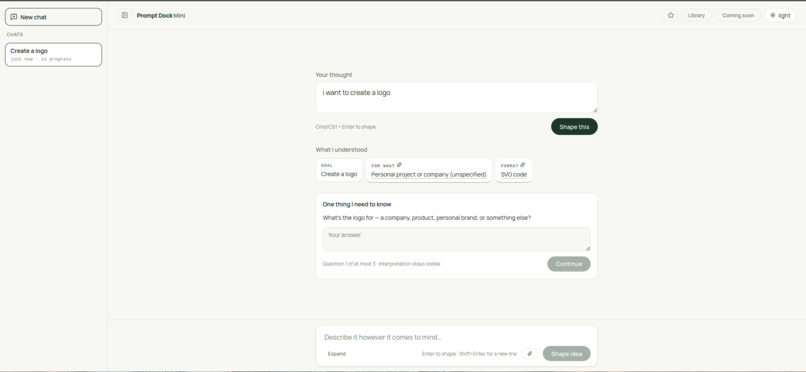The height and width of the screenshot is (372, 806).
Task: Open the Create a logo chat
Action: (x=53, y=54)
